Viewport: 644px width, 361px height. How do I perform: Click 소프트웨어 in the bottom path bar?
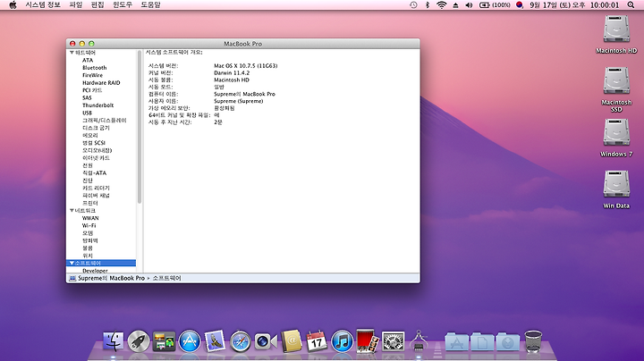(x=166, y=278)
